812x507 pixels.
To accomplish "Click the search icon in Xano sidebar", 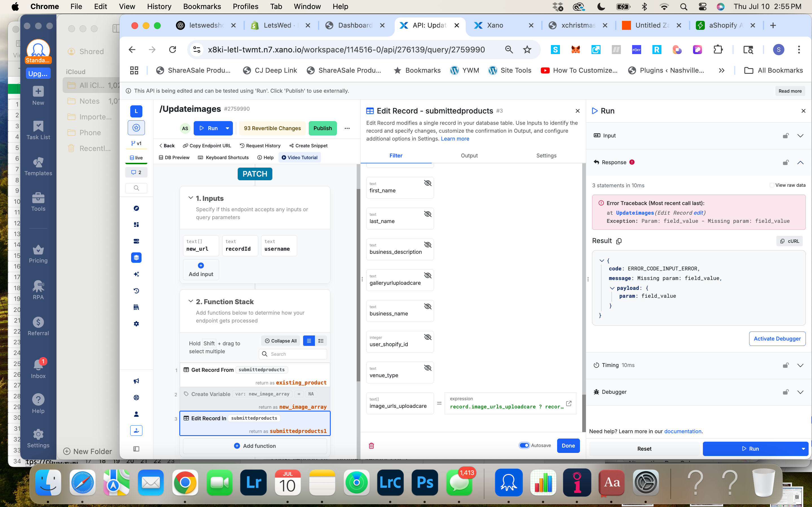I will [x=136, y=188].
